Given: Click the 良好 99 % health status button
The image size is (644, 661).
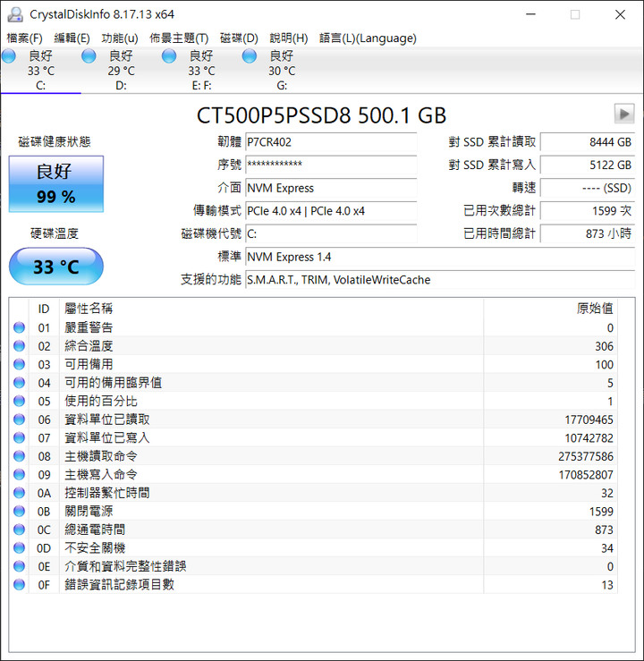Looking at the screenshot, I should click(x=56, y=183).
